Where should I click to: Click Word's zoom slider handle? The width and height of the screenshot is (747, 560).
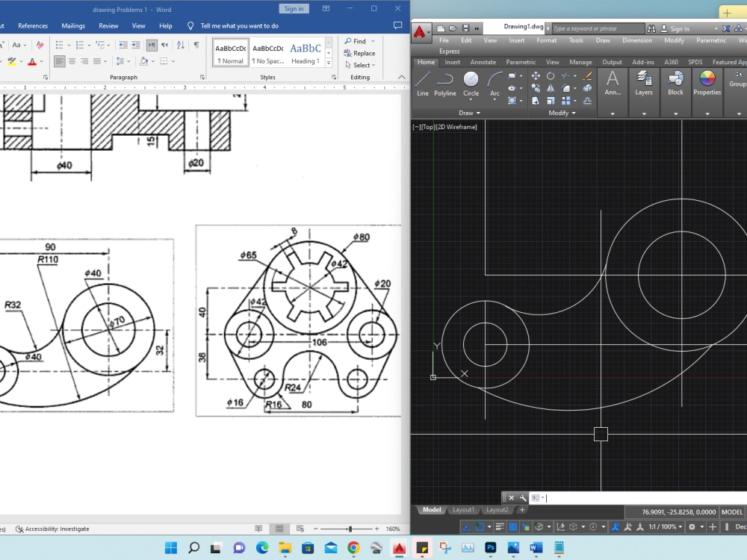coord(350,529)
